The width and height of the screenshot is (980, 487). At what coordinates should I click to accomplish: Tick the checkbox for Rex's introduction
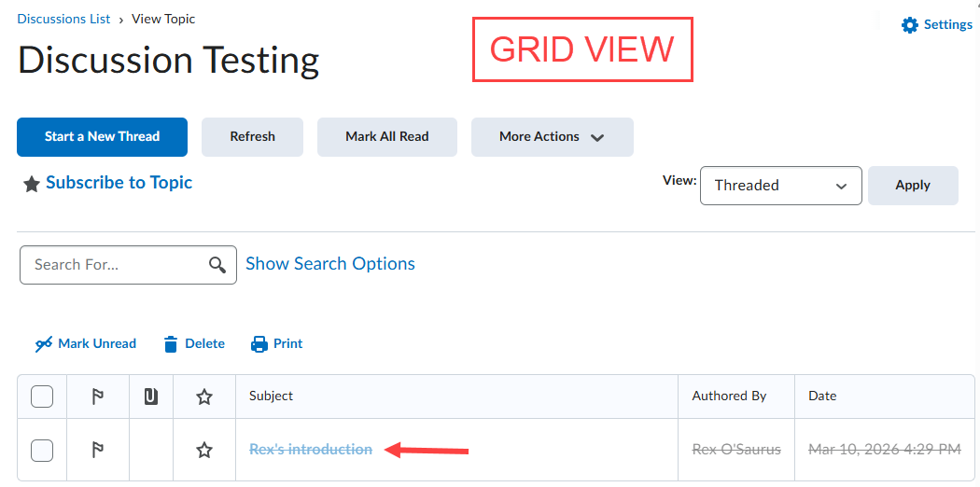click(42, 451)
